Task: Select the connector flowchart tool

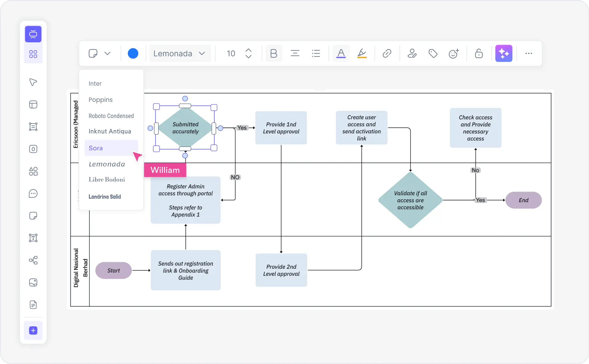Action: point(33,260)
